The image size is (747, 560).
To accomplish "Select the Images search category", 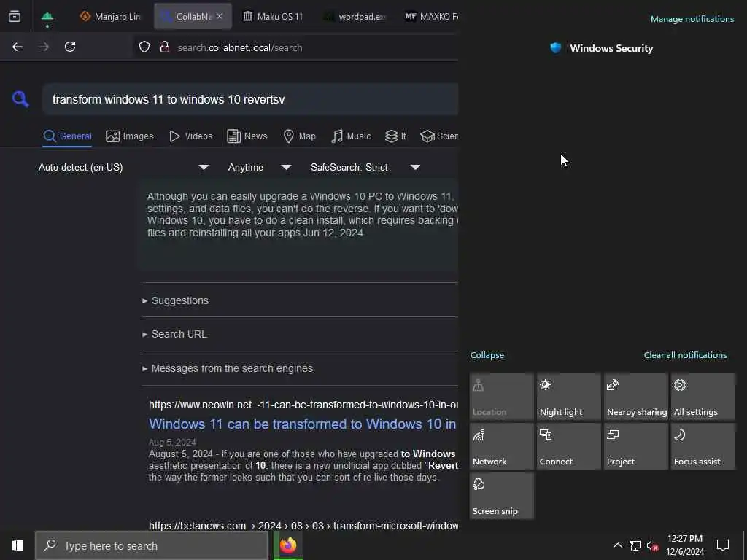I will tap(130, 136).
